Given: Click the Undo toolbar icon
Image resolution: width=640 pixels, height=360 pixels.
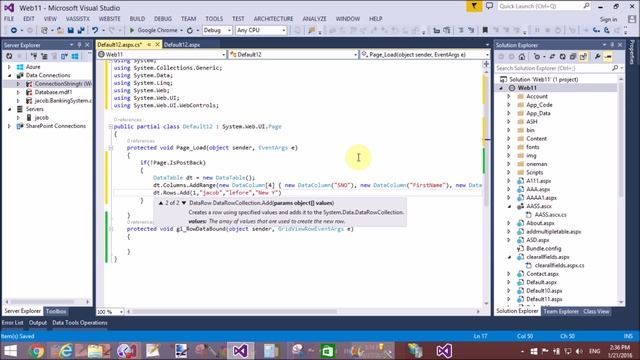Looking at the screenshot, I should pyautogui.click(x=95, y=30).
